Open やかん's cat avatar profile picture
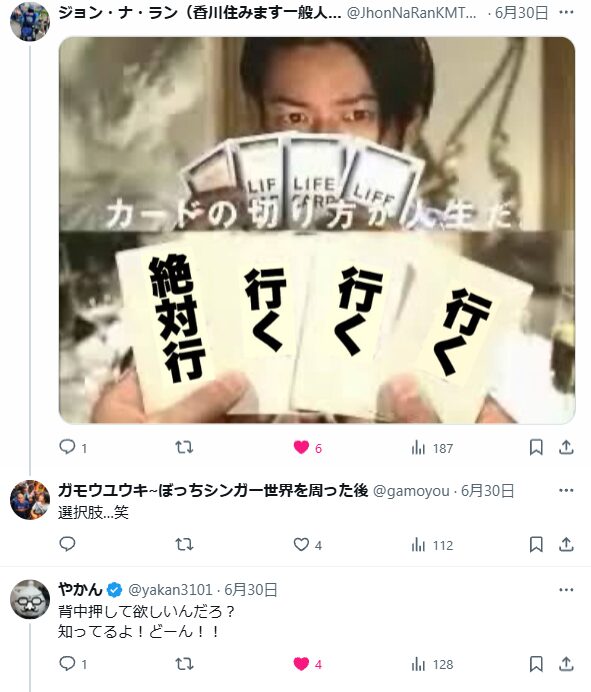Screen dimensions: 591x692 pyautogui.click(x=30, y=599)
